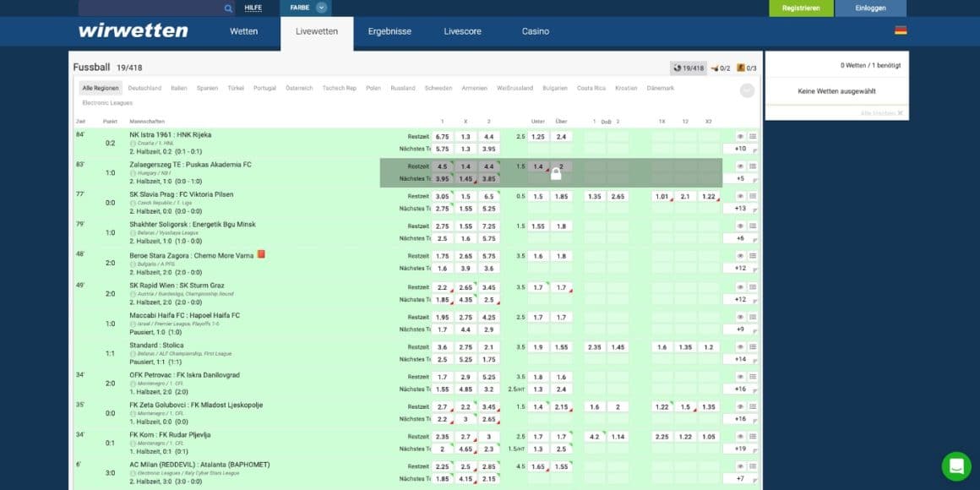Expand +19 more markets for FK Kom match
This screenshot has height=490, width=980.
click(x=741, y=449)
